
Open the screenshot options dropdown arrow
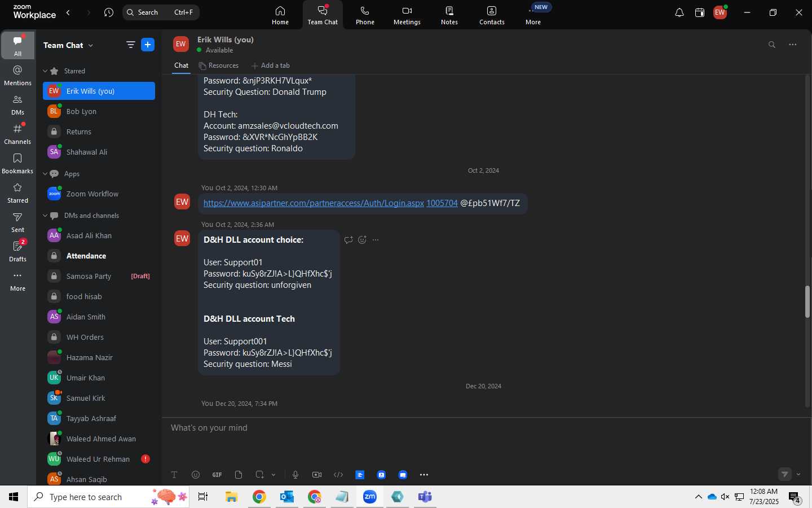pyautogui.click(x=273, y=475)
